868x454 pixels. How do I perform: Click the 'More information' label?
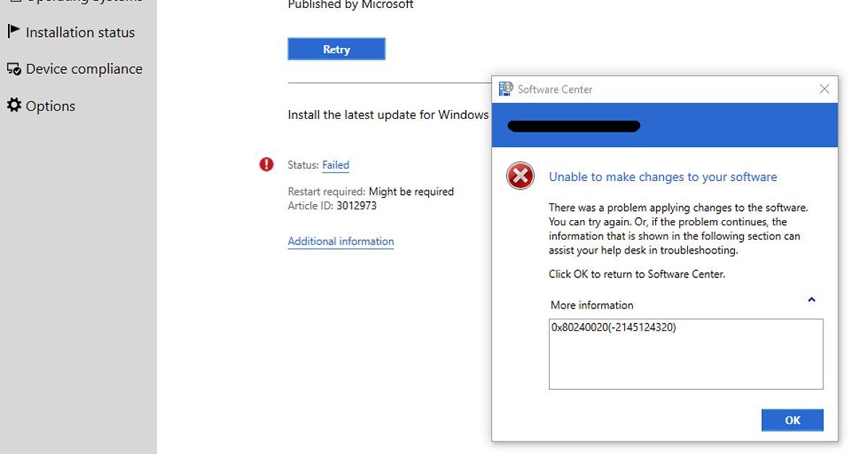[592, 305]
